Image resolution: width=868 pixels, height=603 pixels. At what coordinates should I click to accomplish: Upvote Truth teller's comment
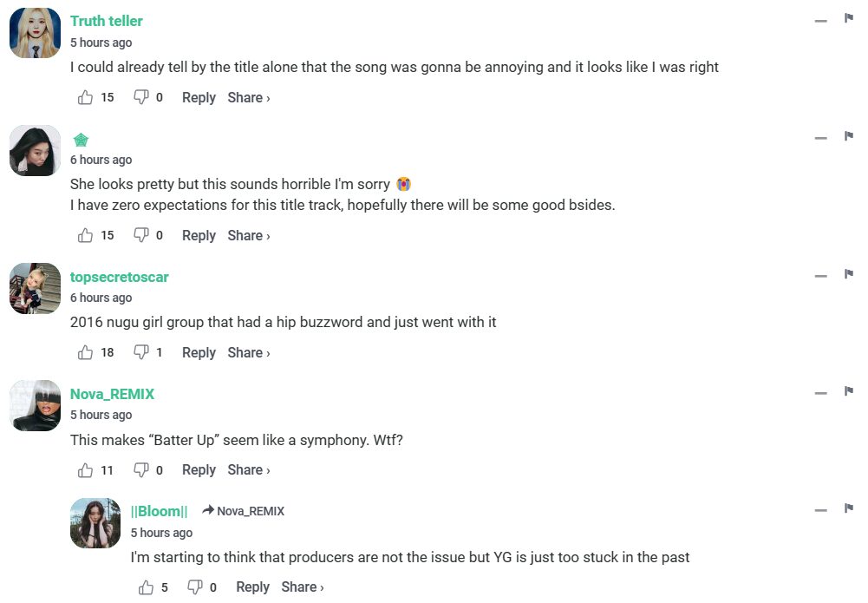pyautogui.click(x=85, y=98)
